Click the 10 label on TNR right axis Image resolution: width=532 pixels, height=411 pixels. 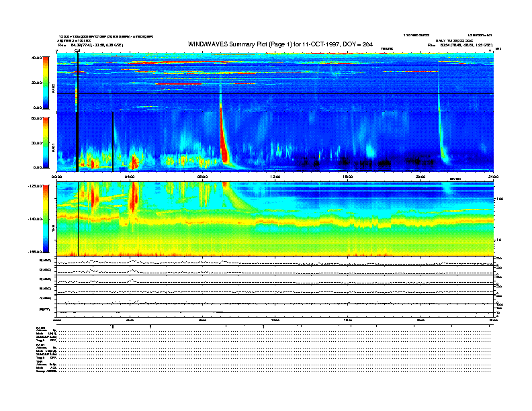click(498, 240)
